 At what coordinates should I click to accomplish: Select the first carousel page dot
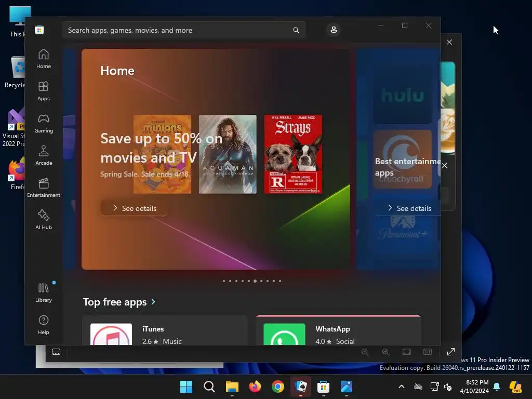pos(224,281)
